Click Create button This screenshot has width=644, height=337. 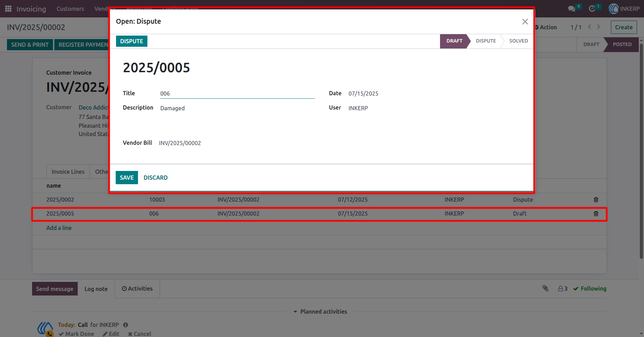[x=624, y=27]
